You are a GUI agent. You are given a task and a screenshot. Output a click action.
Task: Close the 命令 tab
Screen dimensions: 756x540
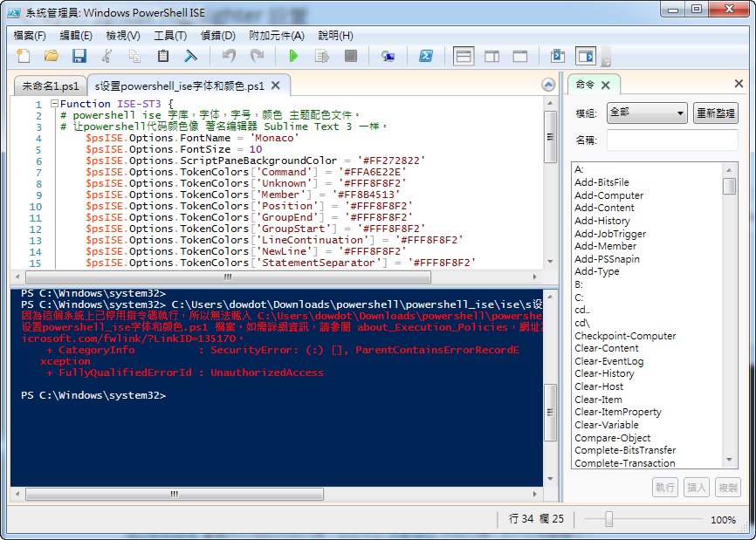606,85
